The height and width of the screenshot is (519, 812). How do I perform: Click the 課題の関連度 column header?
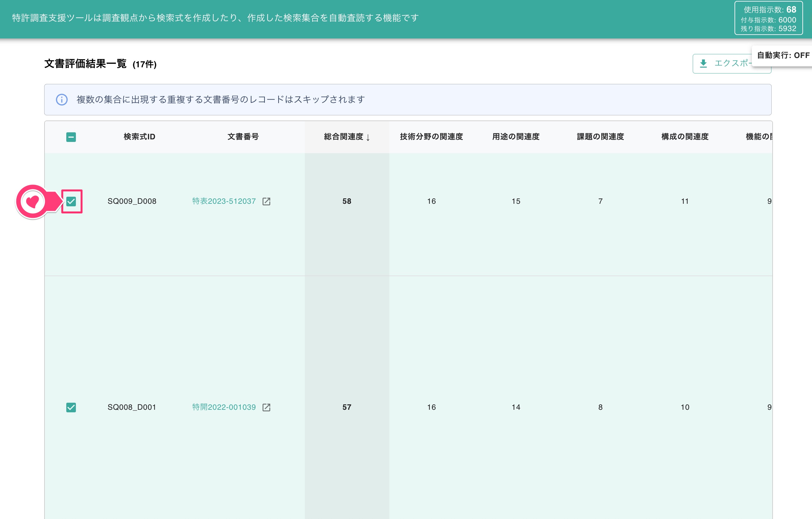click(600, 137)
